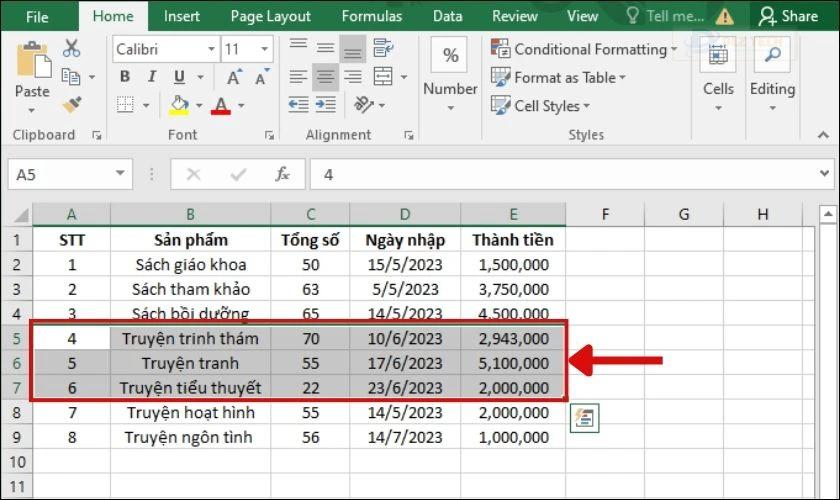Click the Copy icon in Clipboard
The width and height of the screenshot is (840, 500).
pos(71,77)
